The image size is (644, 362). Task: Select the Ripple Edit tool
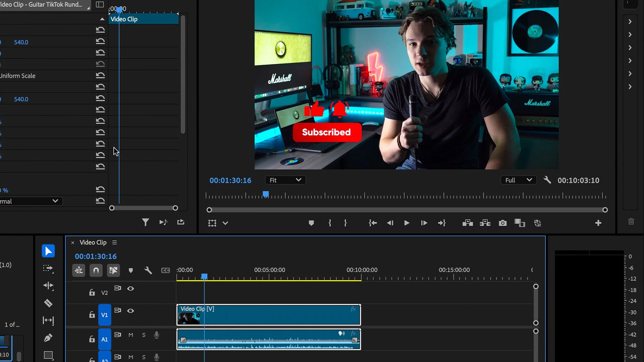coord(48,286)
